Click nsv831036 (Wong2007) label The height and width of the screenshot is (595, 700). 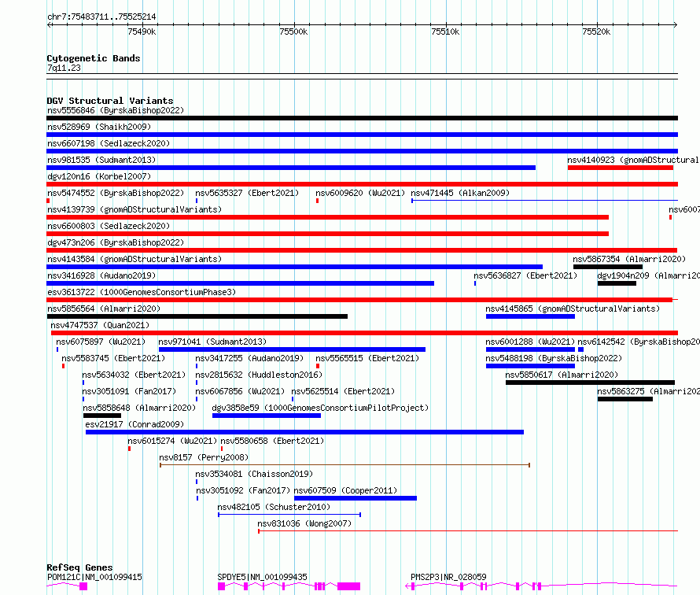click(304, 523)
